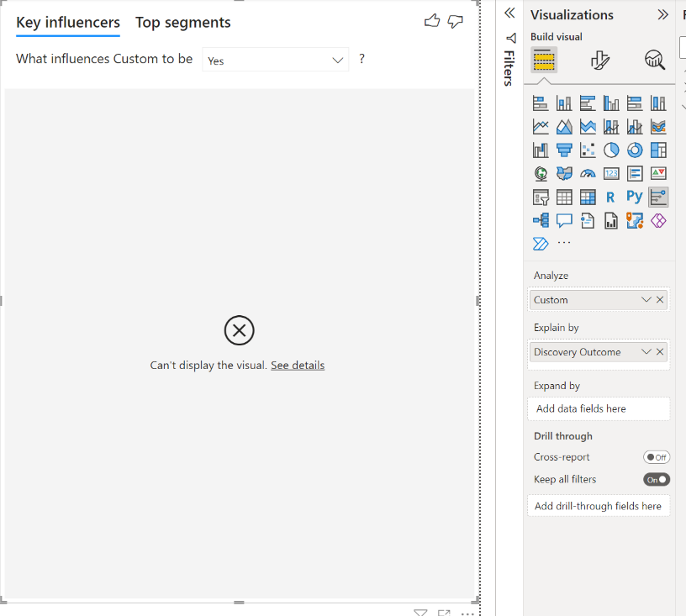This screenshot has height=616, width=686.
Task: Choose the ribbon chart visual
Action: tap(658, 127)
